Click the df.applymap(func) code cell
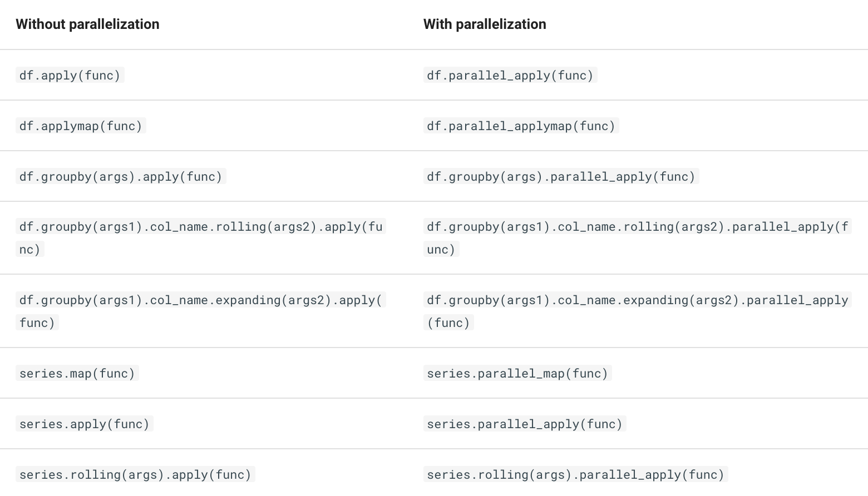 tap(81, 126)
